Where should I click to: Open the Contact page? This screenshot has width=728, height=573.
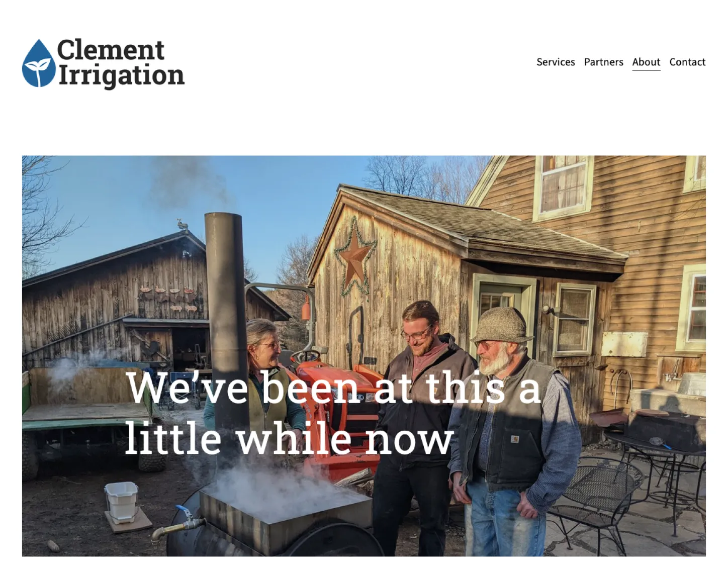(687, 62)
